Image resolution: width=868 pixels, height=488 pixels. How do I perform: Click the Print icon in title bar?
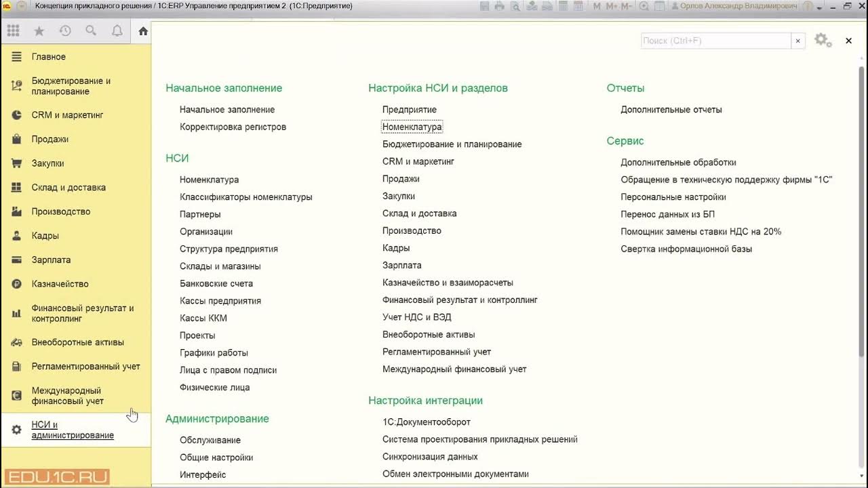point(500,6)
